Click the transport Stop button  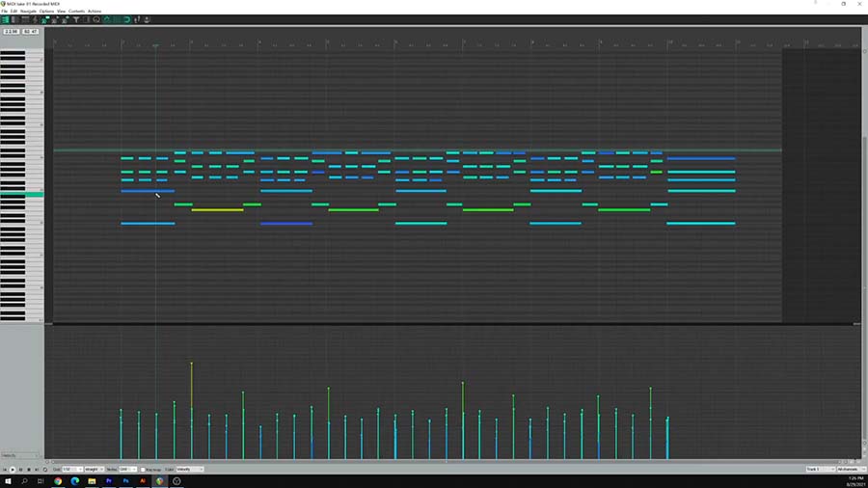[29, 470]
